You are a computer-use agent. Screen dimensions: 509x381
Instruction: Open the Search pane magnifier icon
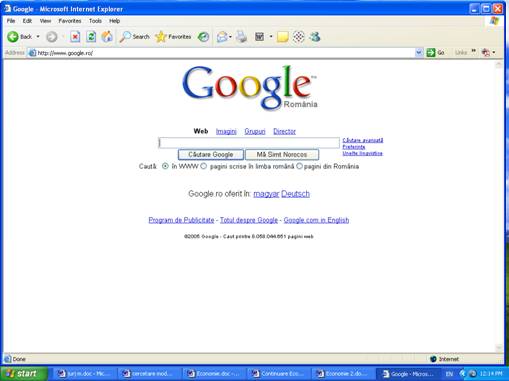[x=125, y=37]
